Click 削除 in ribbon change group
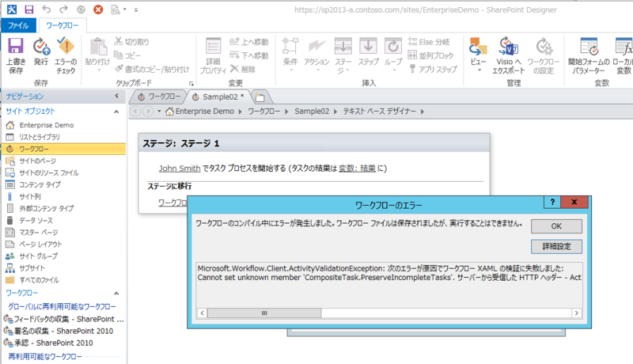The image size is (633, 364). 243,69
